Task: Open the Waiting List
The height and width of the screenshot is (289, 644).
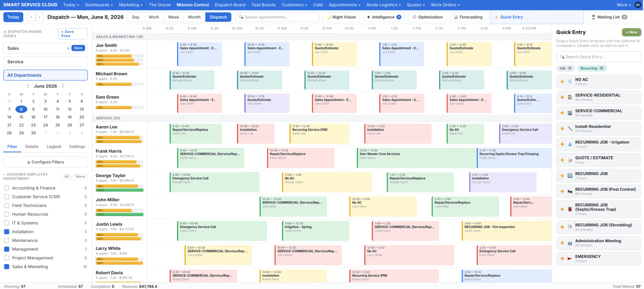Action: point(609,17)
